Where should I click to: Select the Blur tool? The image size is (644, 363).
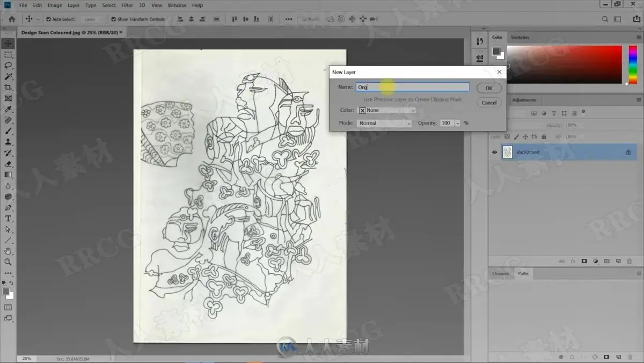point(8,186)
